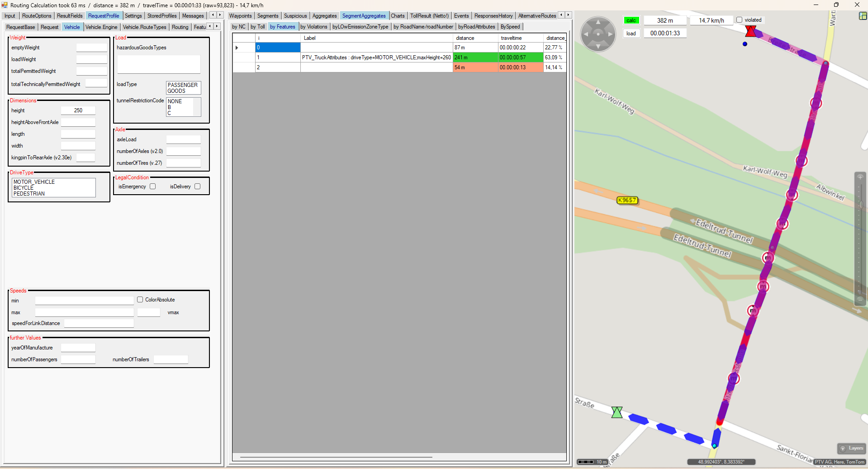The height and width of the screenshot is (469, 868).
Task: Click the red destination waypoint marker
Action: (750, 31)
